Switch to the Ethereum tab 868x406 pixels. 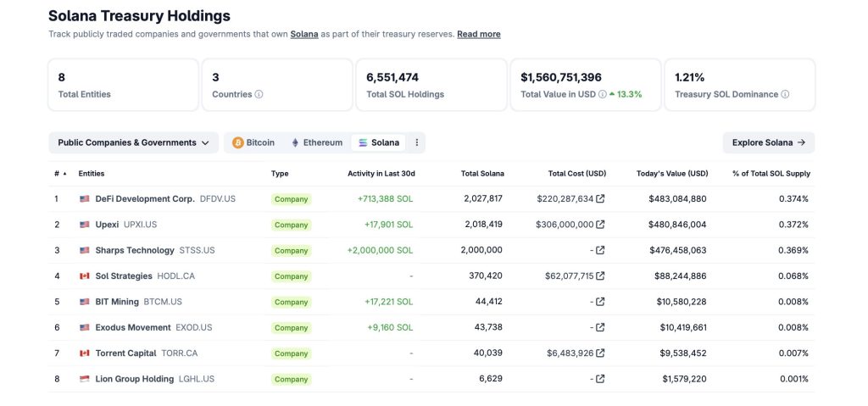[x=316, y=142]
